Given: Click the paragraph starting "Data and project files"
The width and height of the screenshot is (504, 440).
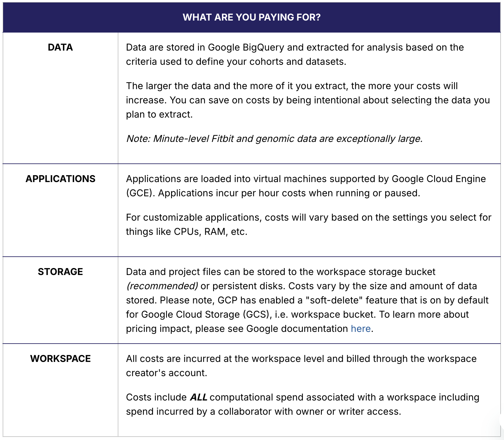Looking at the screenshot, I should click(x=307, y=300).
